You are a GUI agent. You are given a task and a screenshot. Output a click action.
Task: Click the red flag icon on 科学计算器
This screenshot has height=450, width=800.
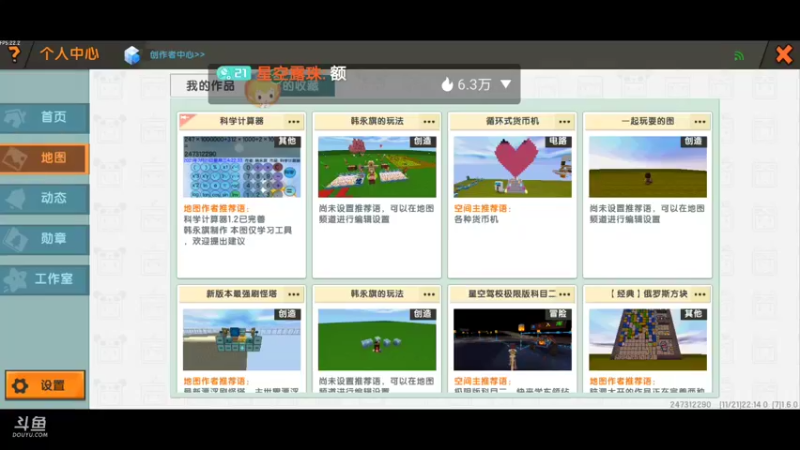point(187,120)
